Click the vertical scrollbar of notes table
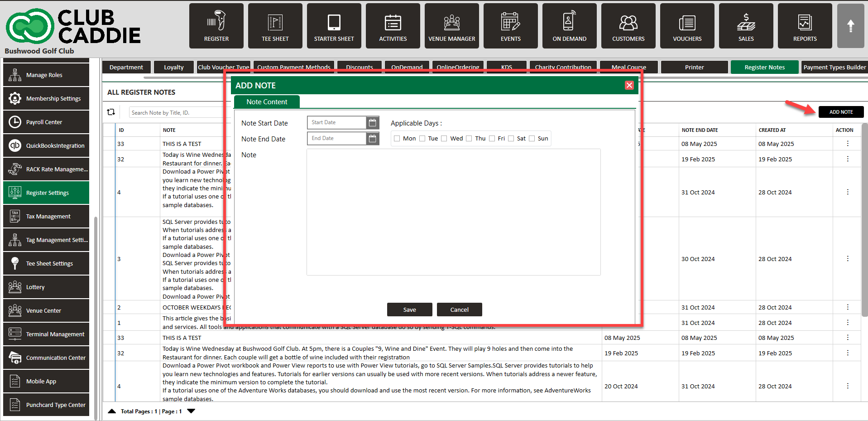 click(x=864, y=218)
